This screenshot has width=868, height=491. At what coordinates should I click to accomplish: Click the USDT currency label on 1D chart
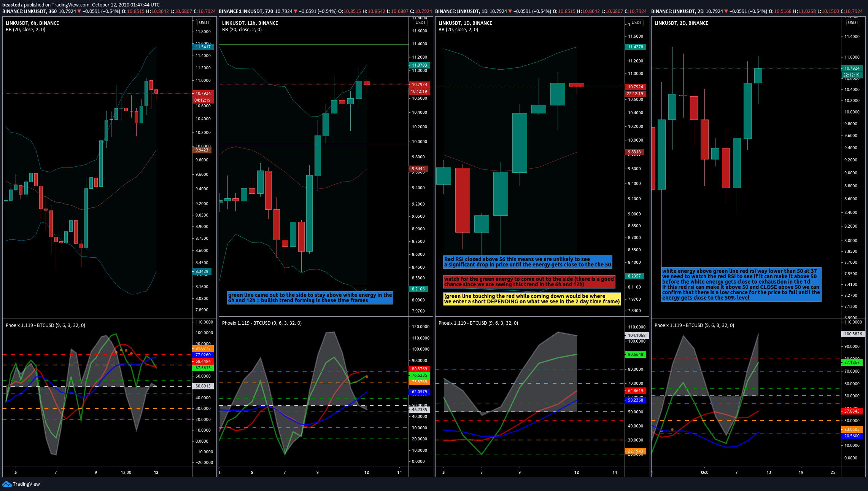(637, 22)
